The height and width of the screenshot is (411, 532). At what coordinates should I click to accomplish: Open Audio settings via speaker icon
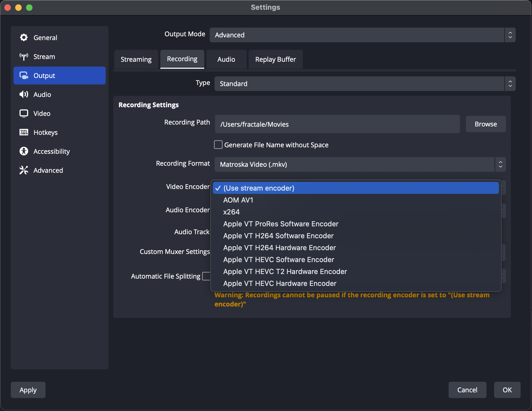point(24,94)
